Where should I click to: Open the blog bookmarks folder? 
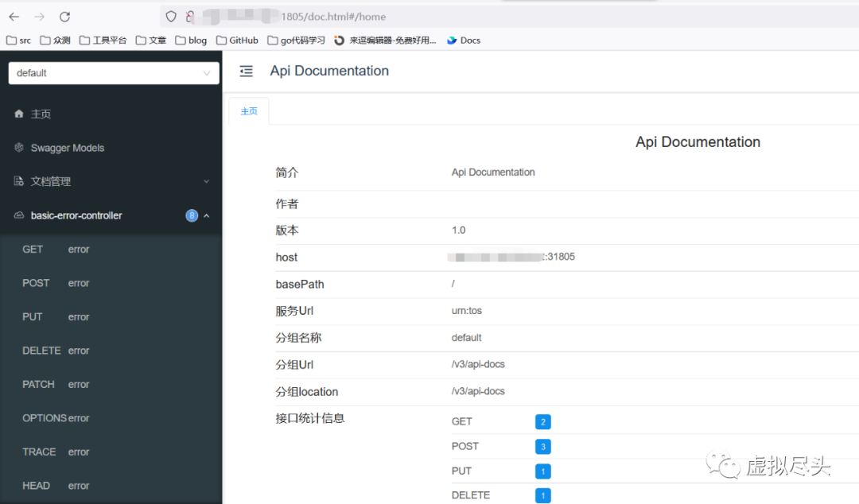[191, 41]
